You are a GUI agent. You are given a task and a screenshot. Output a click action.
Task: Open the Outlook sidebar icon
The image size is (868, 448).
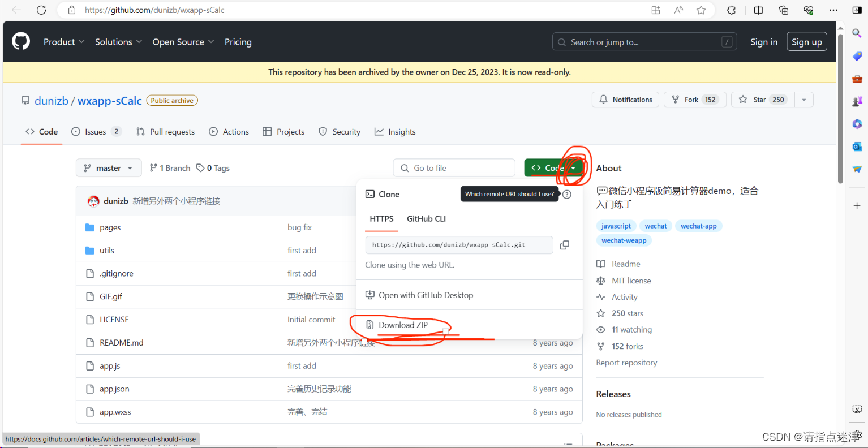pos(857,147)
